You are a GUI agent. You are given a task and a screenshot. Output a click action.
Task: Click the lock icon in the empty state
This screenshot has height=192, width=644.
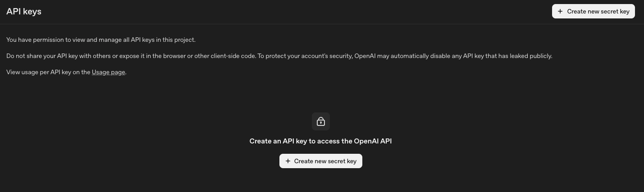point(321,121)
